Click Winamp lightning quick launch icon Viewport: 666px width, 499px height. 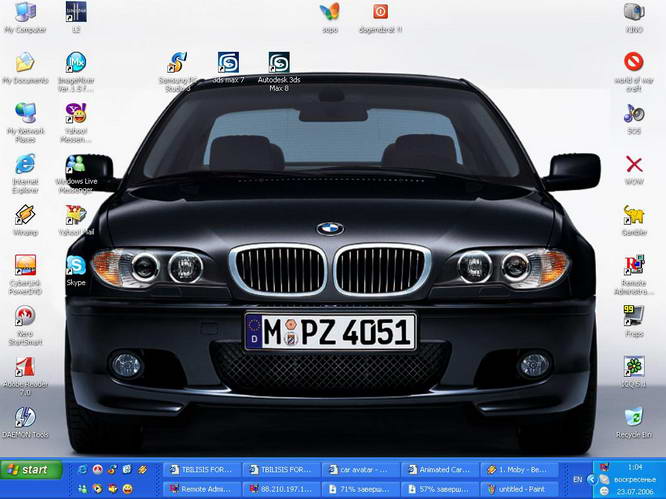142,469
